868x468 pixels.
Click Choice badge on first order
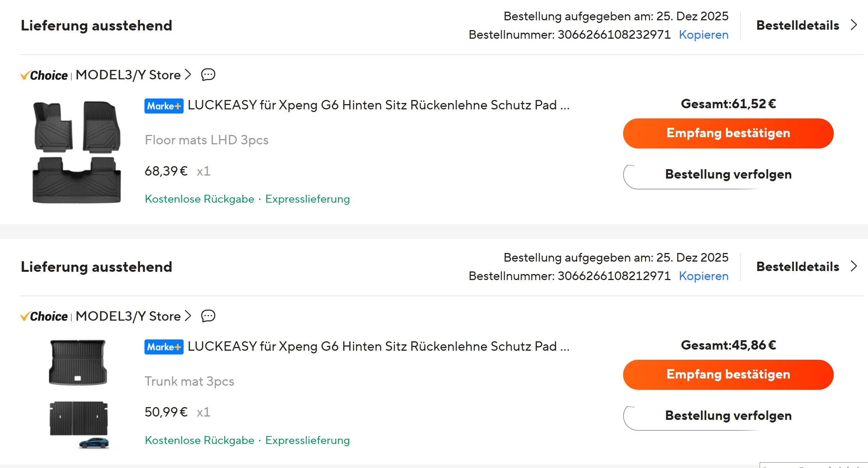(x=44, y=76)
